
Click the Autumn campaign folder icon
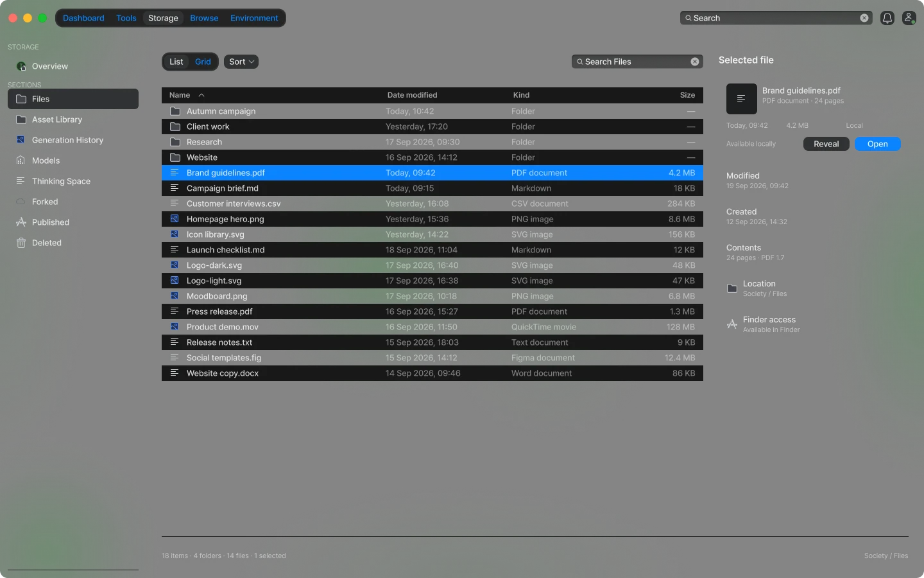pos(175,111)
